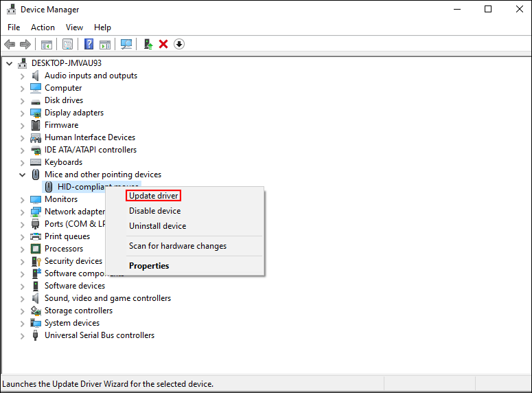
Task: Click the Human Interface Devices icon
Action: click(36, 137)
